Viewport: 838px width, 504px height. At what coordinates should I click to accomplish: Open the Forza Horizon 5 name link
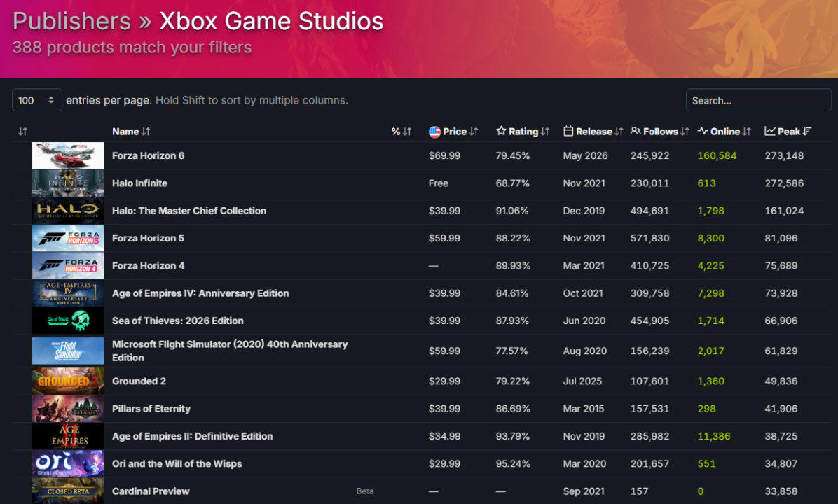pyautogui.click(x=148, y=238)
